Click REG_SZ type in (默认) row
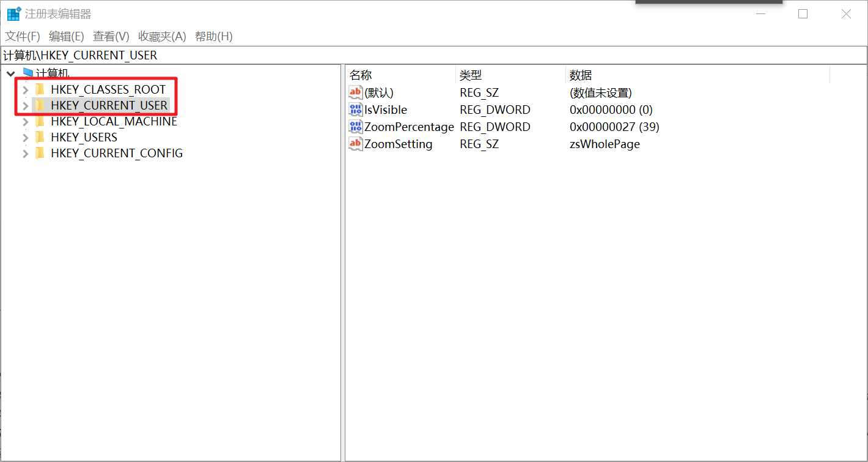 [x=479, y=93]
